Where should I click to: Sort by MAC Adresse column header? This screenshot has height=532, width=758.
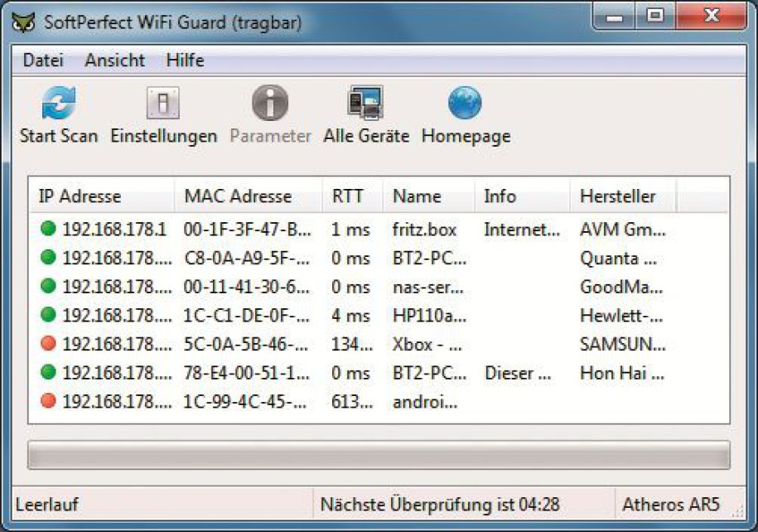pos(249,196)
